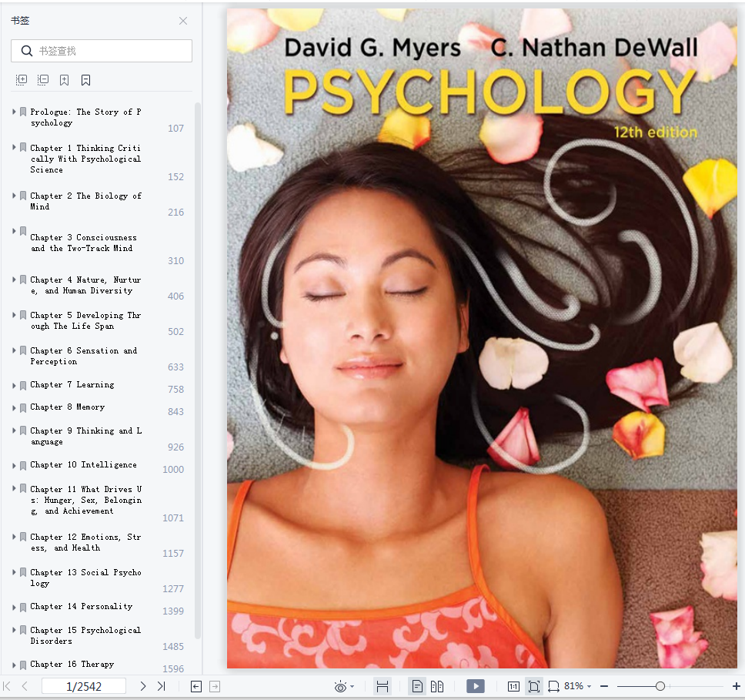Click the bookmark flag icon beside Chapter 11
This screenshot has height=700, width=745.
[x=23, y=488]
